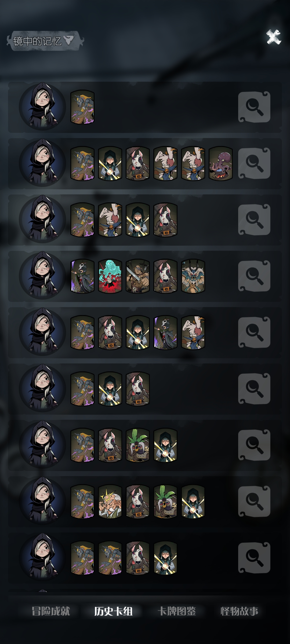Go to 怪物故事 tab
Image resolution: width=290 pixels, height=644 pixels.
pos(239,611)
